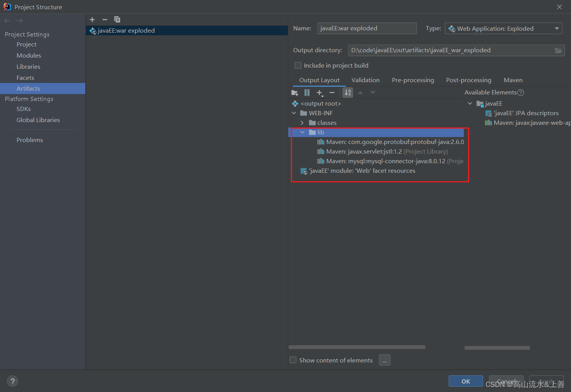Toggle alphabetical sorting of output elements

pyautogui.click(x=347, y=93)
